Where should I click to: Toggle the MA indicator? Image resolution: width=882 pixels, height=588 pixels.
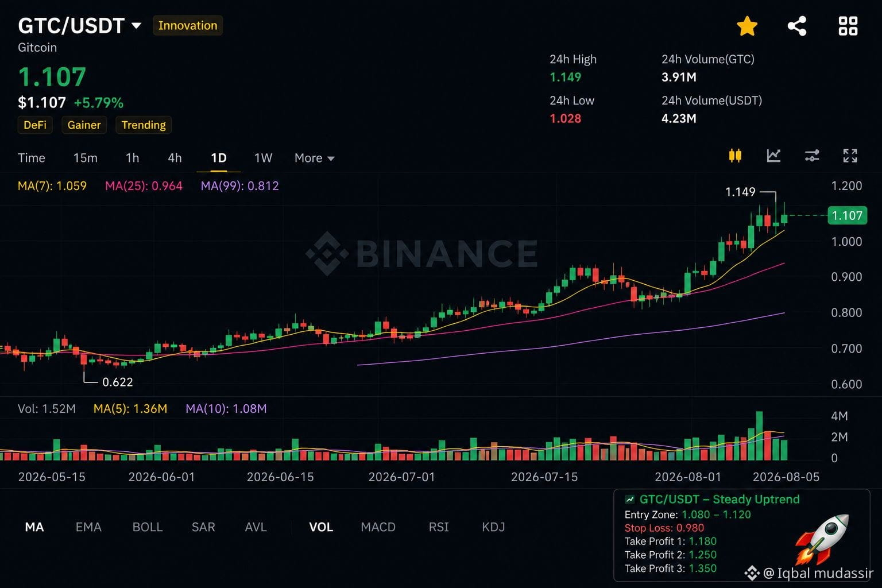click(34, 527)
